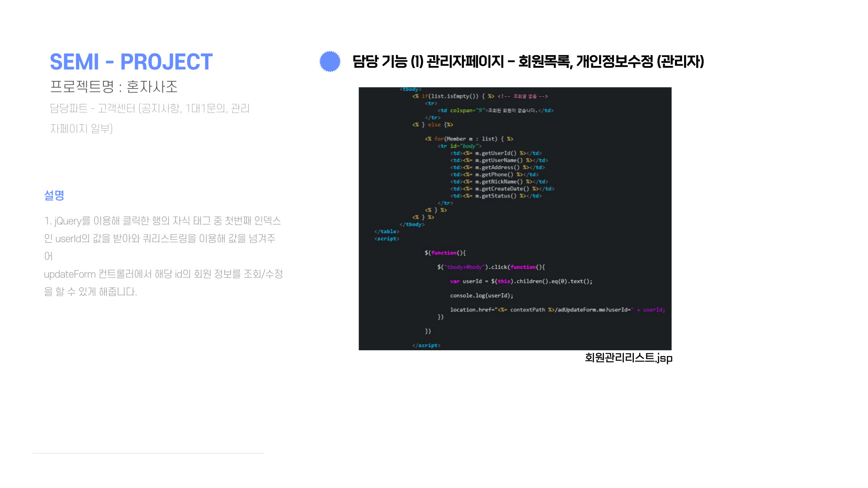Click the 'm.getUserName()' code line
The width and height of the screenshot is (868, 488).
pyautogui.click(x=499, y=160)
